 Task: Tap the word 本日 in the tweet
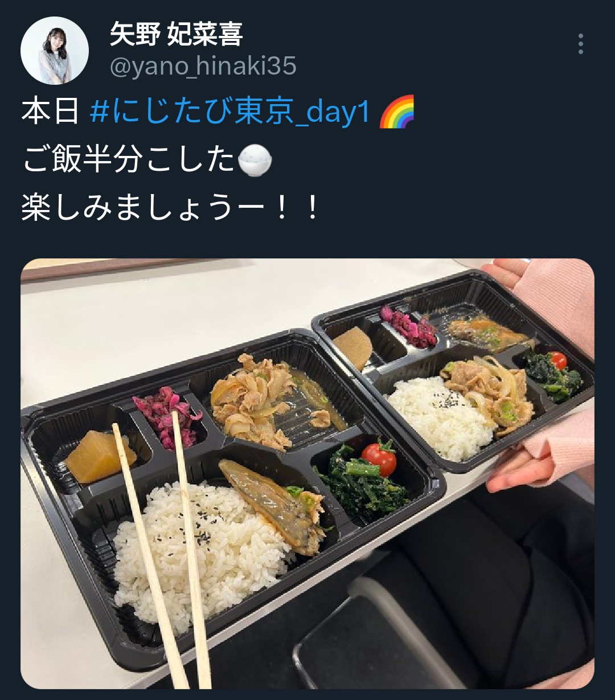click(x=50, y=112)
